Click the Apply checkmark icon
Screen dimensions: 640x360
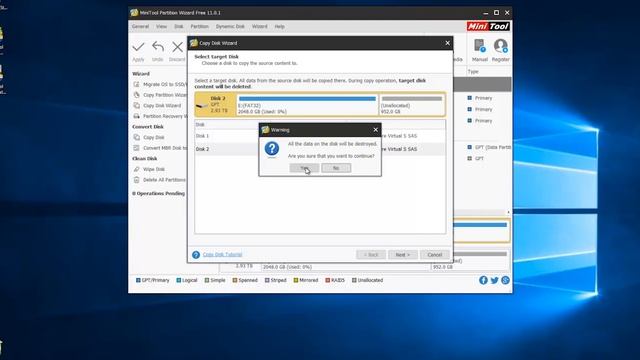tap(138, 47)
